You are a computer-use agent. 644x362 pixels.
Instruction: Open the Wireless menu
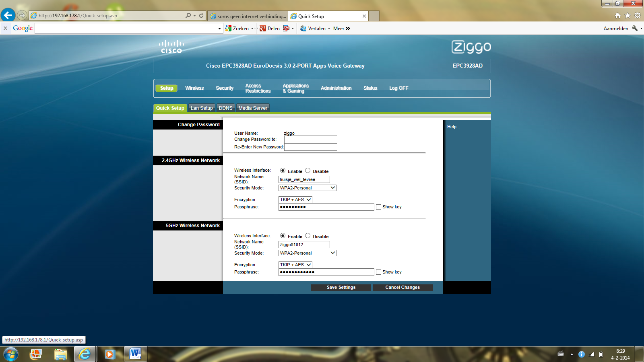(x=194, y=88)
